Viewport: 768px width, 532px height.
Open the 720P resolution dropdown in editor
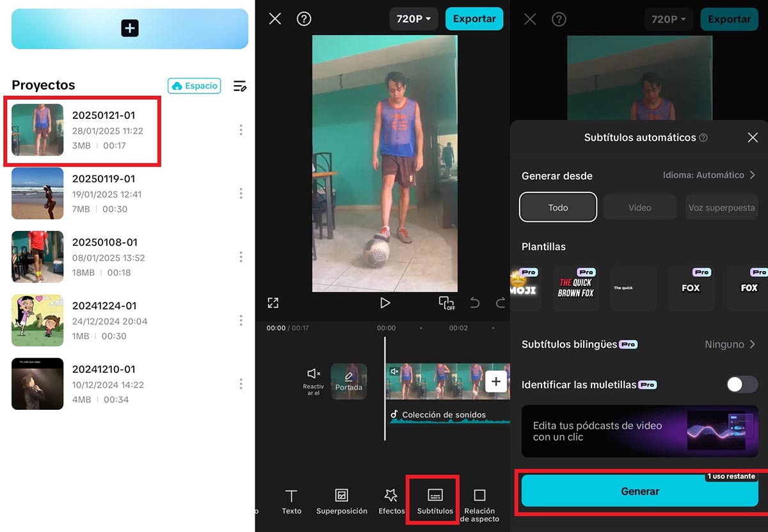pos(413,19)
